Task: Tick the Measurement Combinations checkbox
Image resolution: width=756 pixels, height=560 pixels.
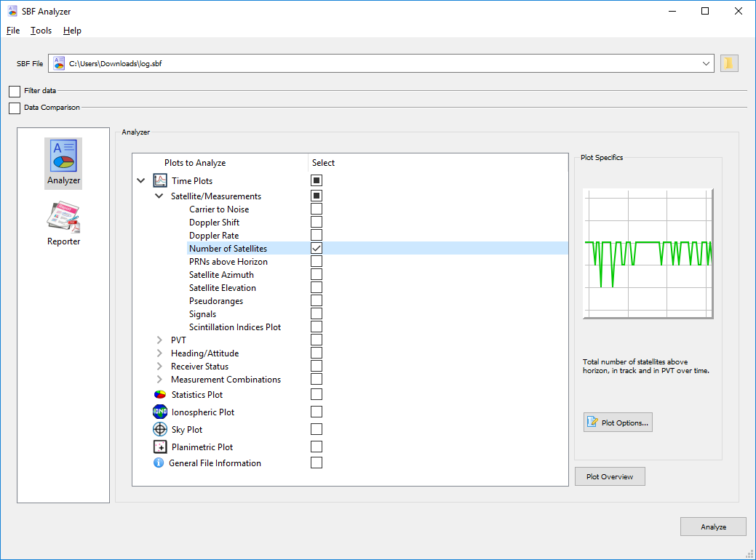Action: pyautogui.click(x=317, y=380)
